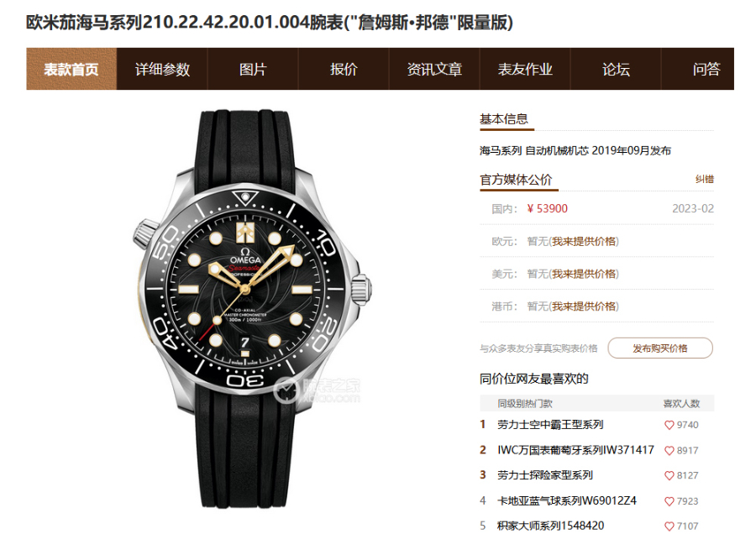756x534 pixels.
Task: Go to 资讯文章 tab
Action: pyautogui.click(x=434, y=69)
